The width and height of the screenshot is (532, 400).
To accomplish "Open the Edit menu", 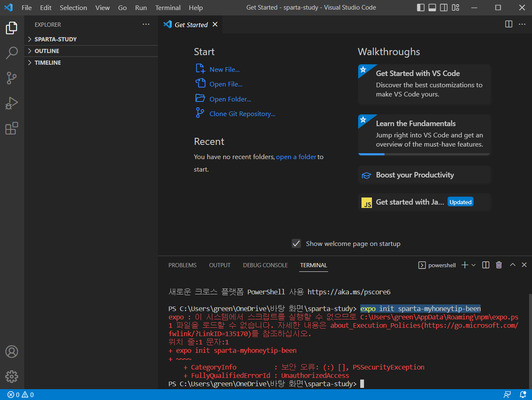I will click(46, 8).
